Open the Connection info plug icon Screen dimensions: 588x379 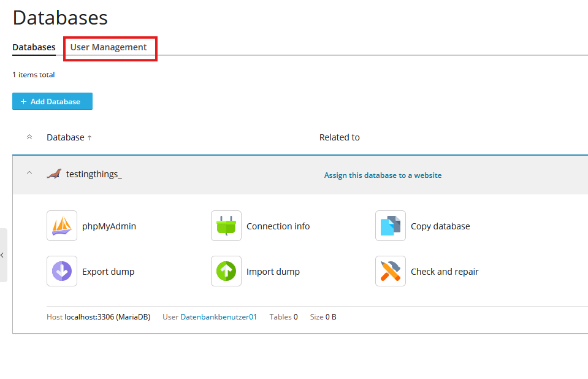pyautogui.click(x=226, y=226)
